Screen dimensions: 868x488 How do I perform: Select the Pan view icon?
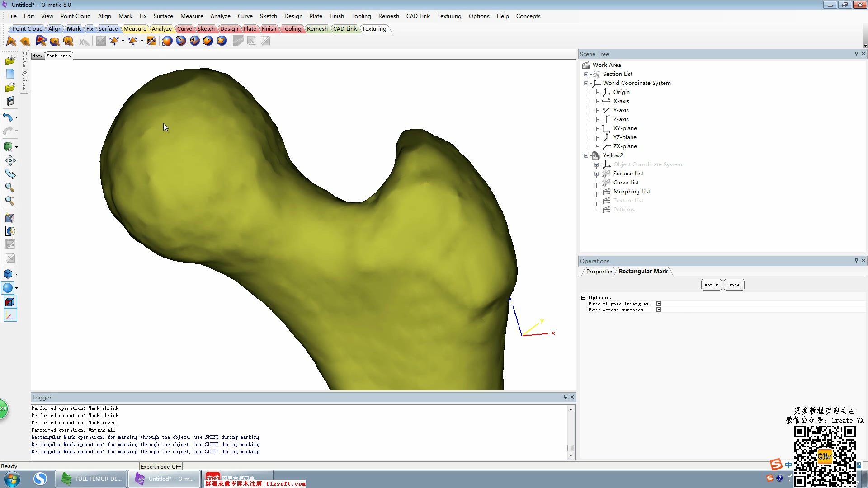(10, 160)
